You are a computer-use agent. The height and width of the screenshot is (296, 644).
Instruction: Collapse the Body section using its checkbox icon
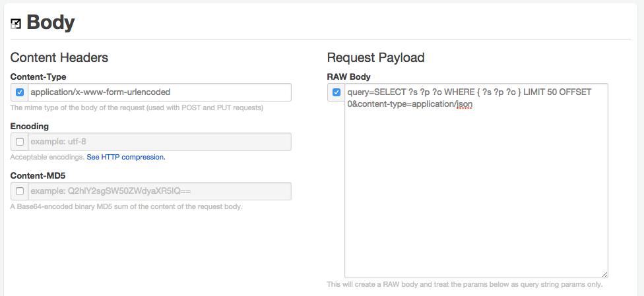[16, 24]
